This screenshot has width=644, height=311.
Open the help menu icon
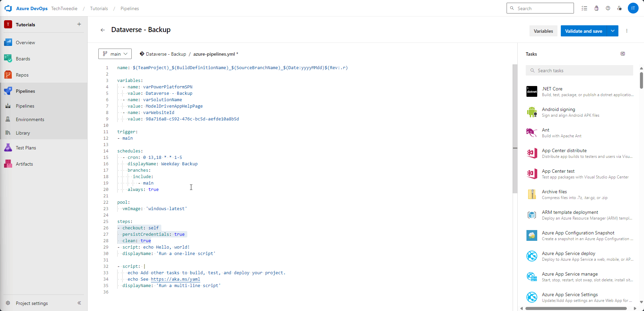[x=608, y=8]
